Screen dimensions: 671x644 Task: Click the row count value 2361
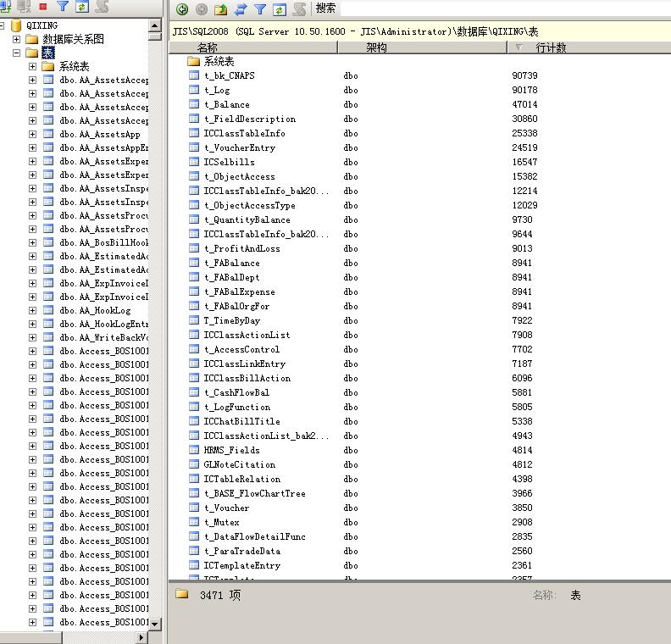tap(522, 565)
